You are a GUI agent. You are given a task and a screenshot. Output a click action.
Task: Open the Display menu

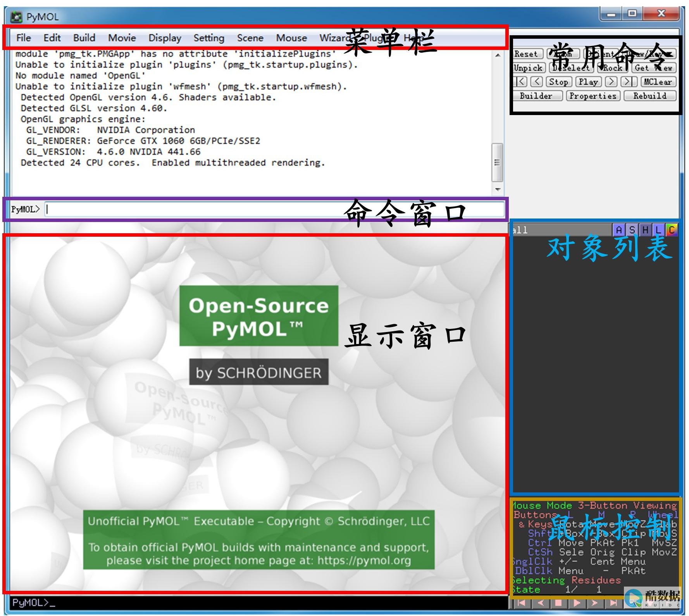point(165,38)
